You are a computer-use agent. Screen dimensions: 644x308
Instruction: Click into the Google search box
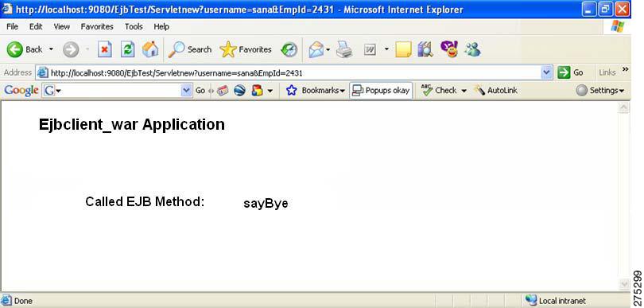pos(117,91)
